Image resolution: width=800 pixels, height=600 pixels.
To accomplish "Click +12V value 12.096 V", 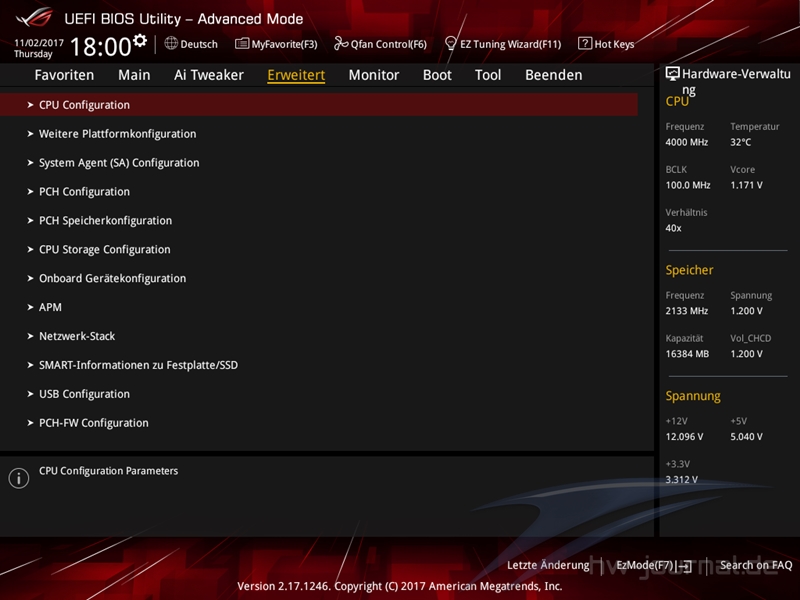I will tap(684, 437).
